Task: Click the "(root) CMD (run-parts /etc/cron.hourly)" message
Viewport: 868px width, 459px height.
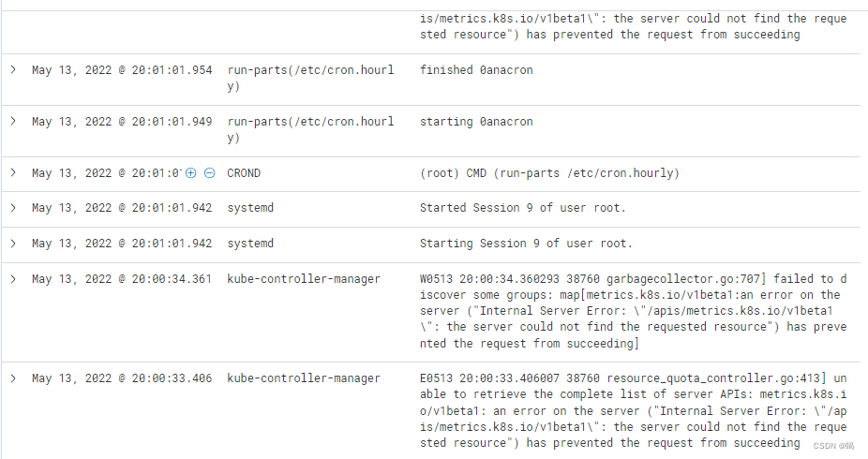Action: point(549,173)
